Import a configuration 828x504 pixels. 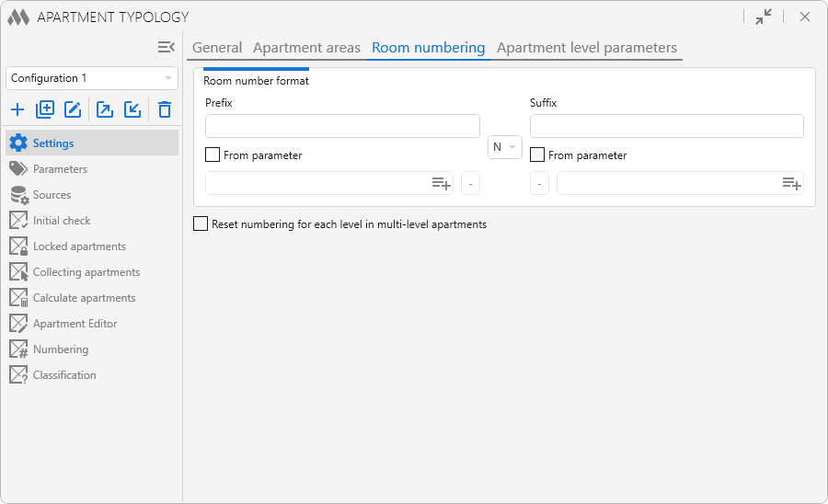tap(132, 110)
